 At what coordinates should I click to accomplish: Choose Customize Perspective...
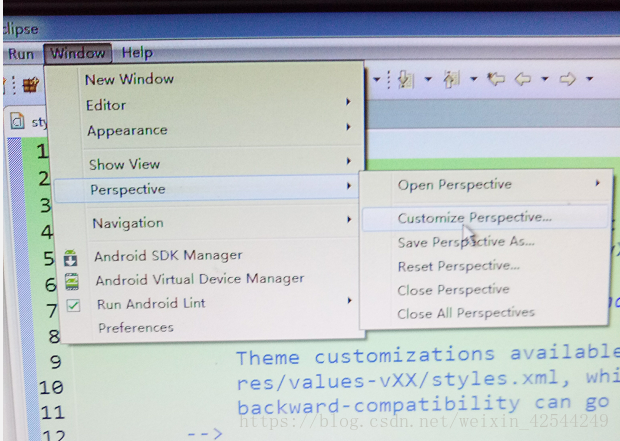pyautogui.click(x=485, y=218)
